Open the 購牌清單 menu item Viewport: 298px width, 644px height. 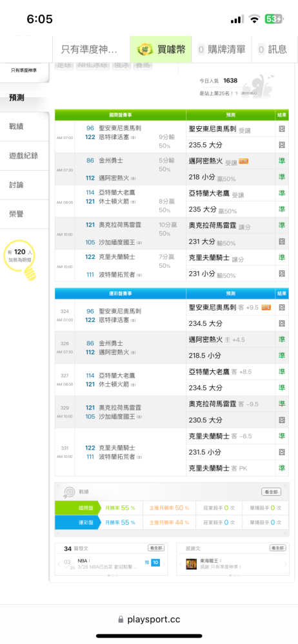[222, 50]
